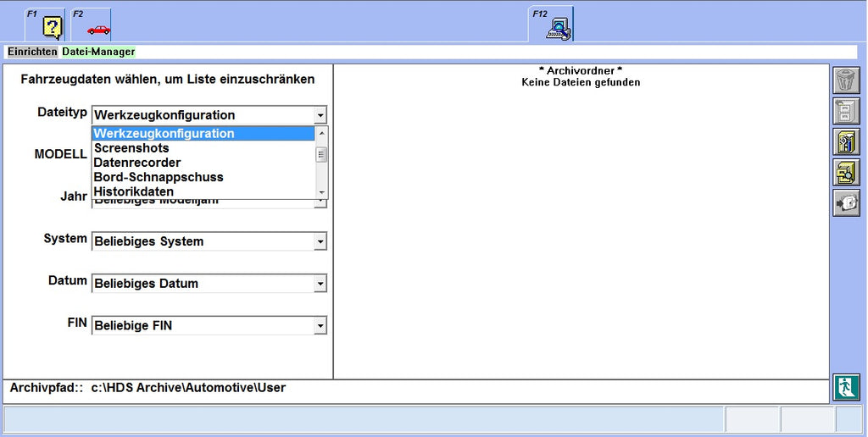Screen dimensions: 868x437
Task: Open the Datum dropdown
Action: [320, 284]
